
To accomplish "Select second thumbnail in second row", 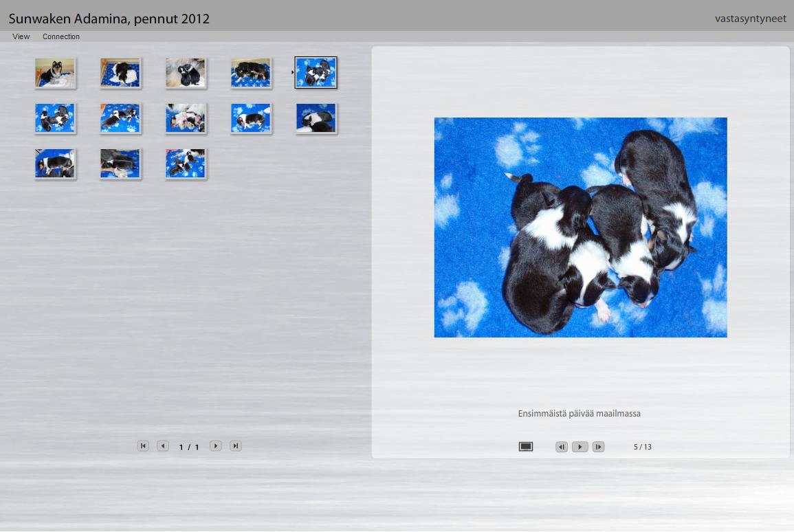I will pos(120,118).
